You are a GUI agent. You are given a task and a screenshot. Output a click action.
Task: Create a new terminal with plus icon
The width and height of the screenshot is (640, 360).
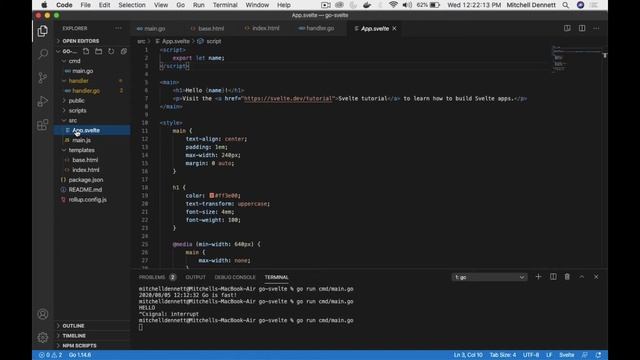(x=538, y=277)
